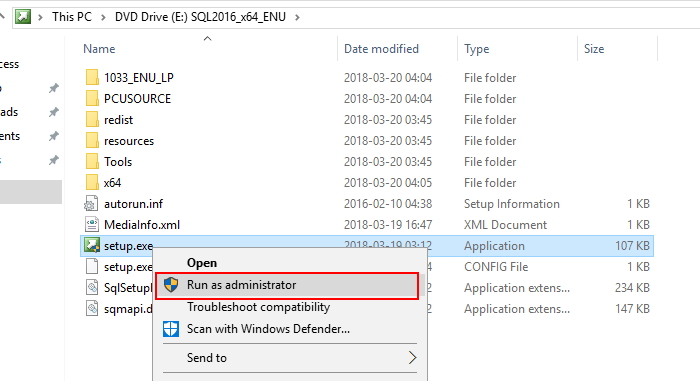Choose Scan with Windows Defender
The image size is (700, 381).
pos(268,329)
